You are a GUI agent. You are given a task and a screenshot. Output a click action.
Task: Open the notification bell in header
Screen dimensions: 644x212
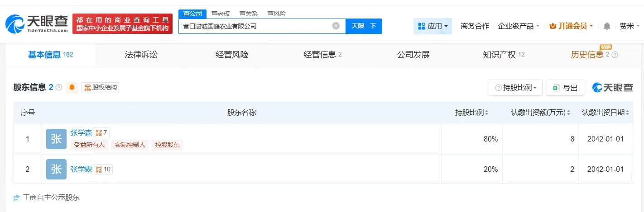(607, 26)
